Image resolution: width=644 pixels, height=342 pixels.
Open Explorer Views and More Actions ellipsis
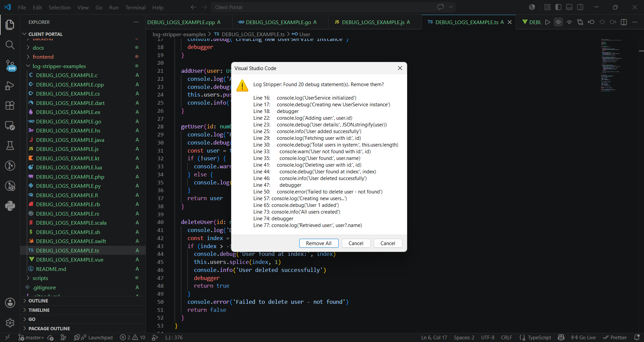pos(136,22)
